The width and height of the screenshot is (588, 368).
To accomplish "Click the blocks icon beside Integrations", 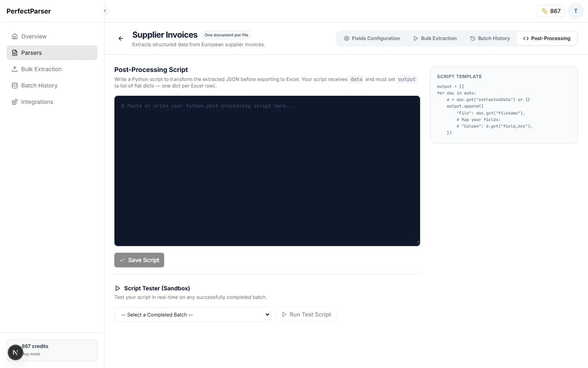I will pos(15,102).
